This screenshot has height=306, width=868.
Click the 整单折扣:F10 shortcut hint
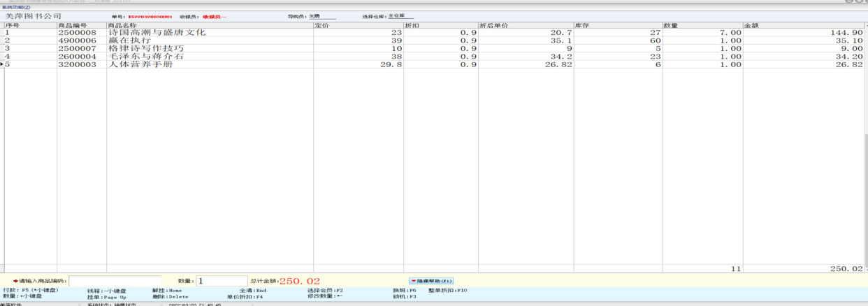(447, 290)
